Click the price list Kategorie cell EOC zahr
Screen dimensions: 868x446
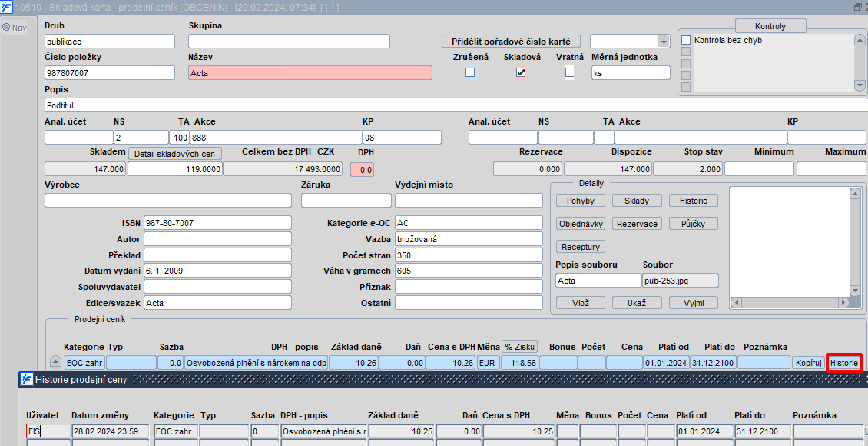(x=84, y=363)
